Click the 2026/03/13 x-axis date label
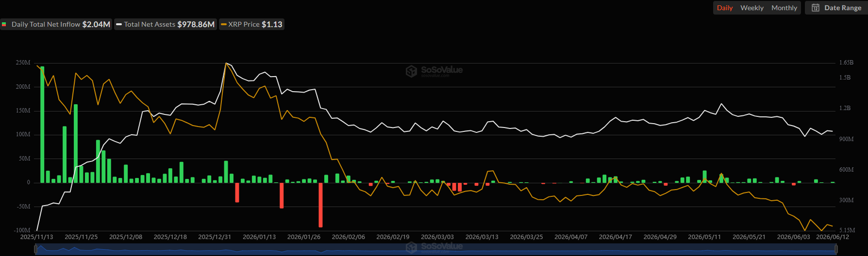This screenshot has height=256, width=868. [x=482, y=237]
